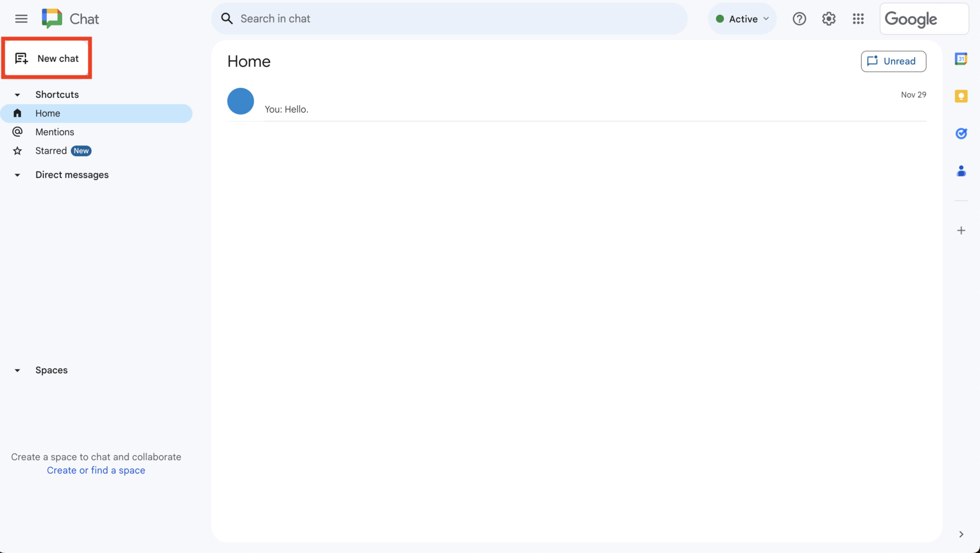The image size is (980, 553).
Task: Toggle the Unread messages filter
Action: tap(894, 61)
